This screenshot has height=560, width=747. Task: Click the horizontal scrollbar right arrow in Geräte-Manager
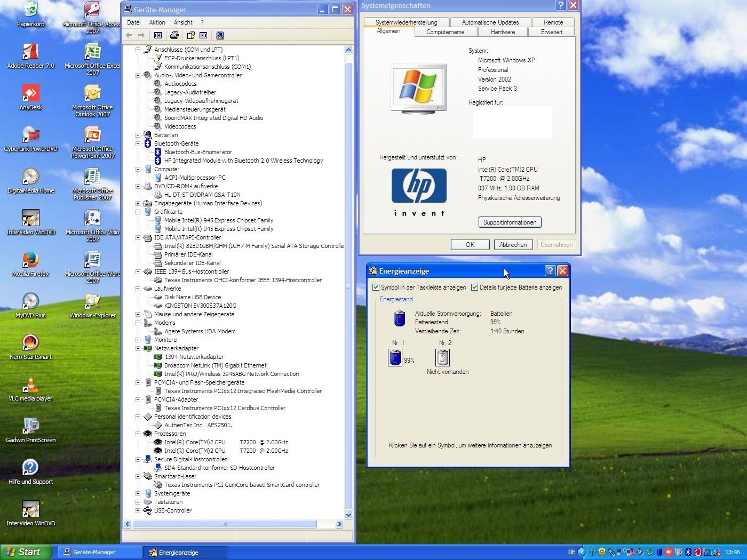tap(339, 524)
